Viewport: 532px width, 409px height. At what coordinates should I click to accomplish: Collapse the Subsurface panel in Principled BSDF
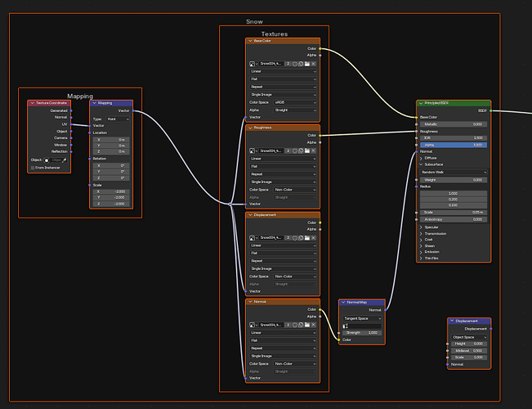click(x=421, y=164)
